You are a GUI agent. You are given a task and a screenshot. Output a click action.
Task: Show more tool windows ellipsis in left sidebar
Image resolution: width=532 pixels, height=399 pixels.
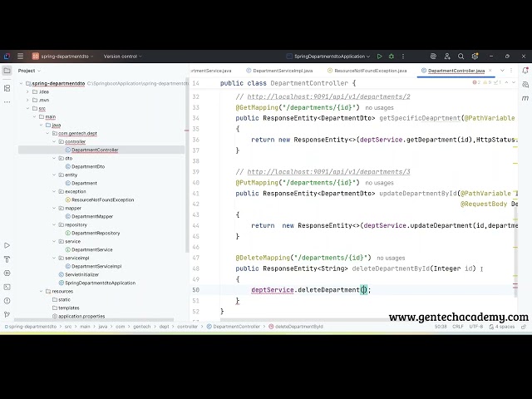click(x=7, y=101)
